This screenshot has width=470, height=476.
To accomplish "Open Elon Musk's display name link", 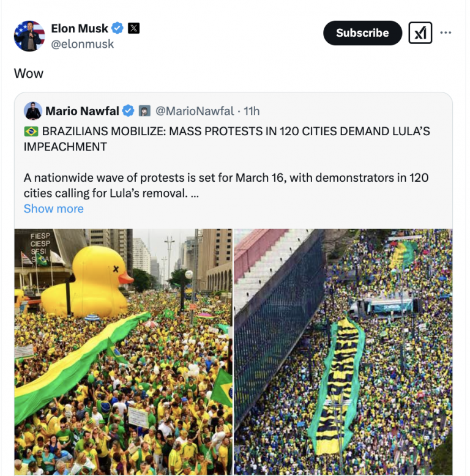I will (79, 28).
